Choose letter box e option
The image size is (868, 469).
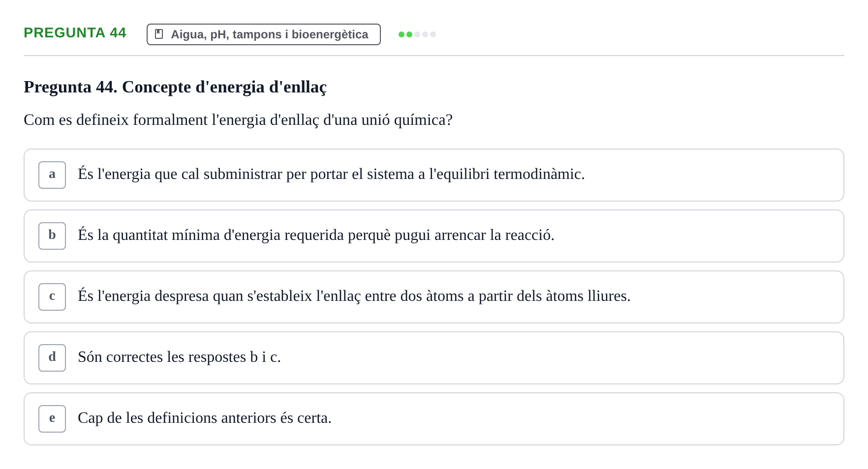[52, 419]
